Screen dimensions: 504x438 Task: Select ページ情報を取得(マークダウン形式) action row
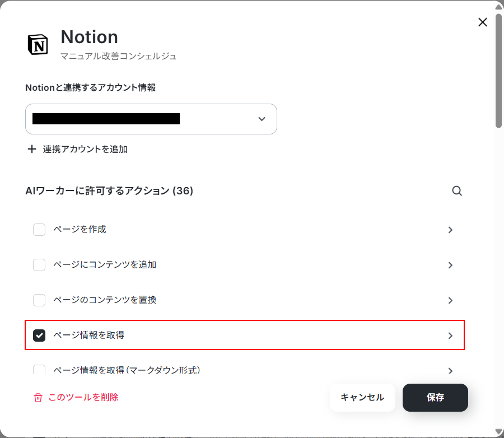point(245,370)
